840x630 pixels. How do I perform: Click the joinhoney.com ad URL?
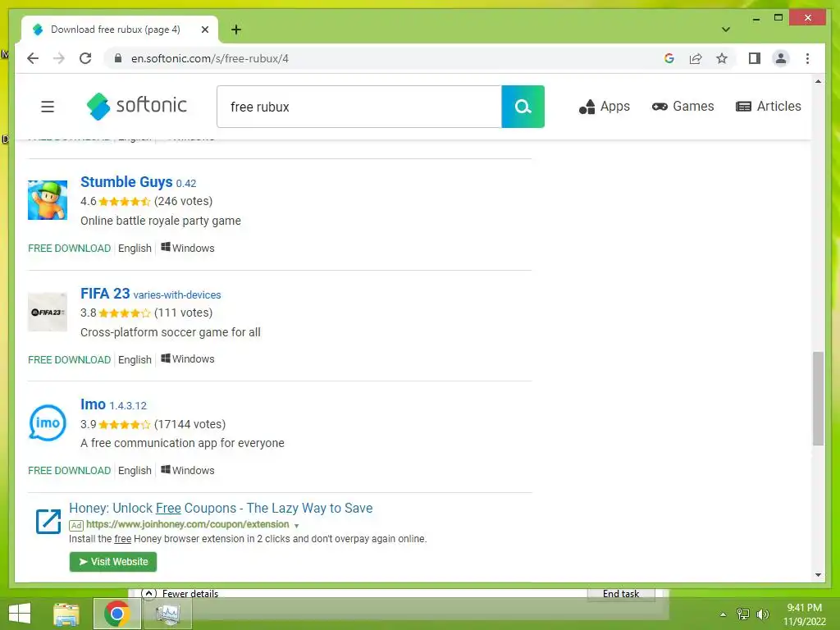[x=188, y=524]
